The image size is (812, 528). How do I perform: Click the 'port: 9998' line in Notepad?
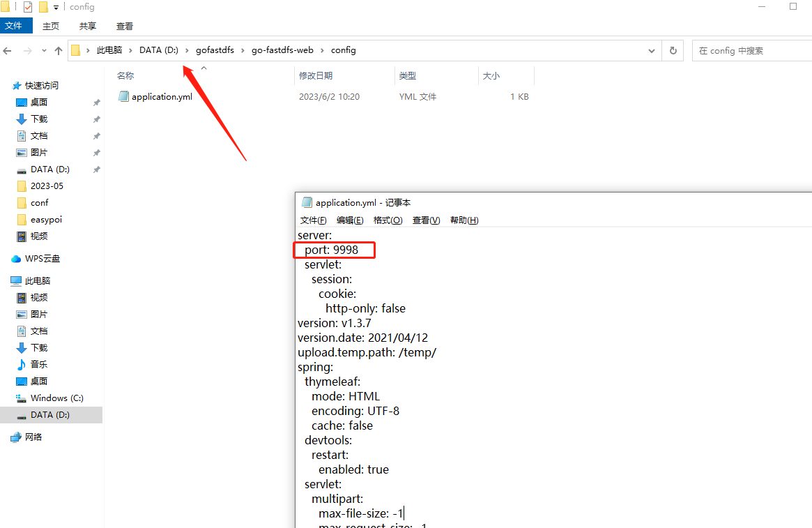point(332,250)
